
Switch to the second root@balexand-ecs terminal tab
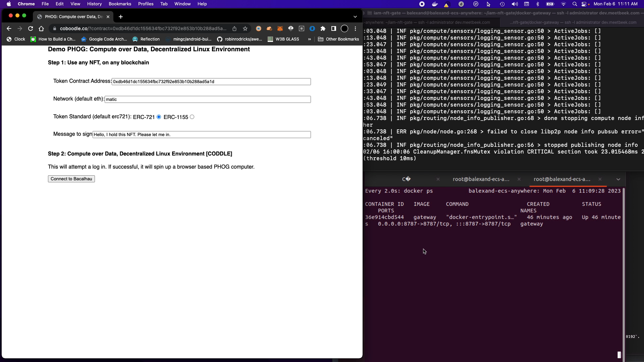[x=562, y=179]
